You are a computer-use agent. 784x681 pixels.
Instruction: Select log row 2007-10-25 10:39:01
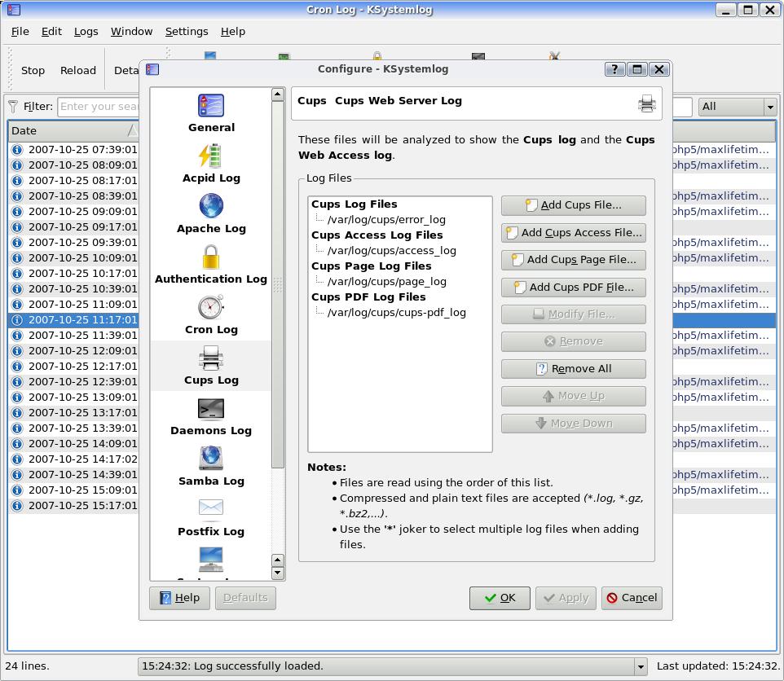pyautogui.click(x=73, y=289)
